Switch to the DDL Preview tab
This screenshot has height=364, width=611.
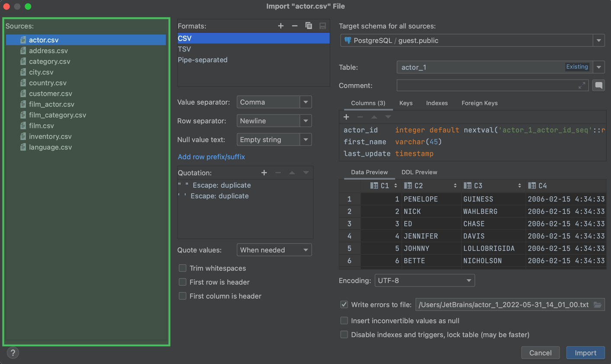[x=418, y=172]
